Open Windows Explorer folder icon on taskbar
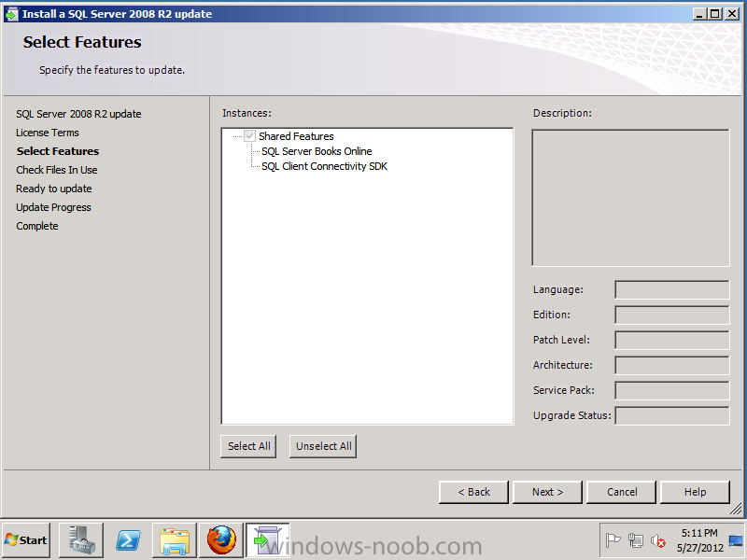The image size is (747, 560). pos(175,540)
